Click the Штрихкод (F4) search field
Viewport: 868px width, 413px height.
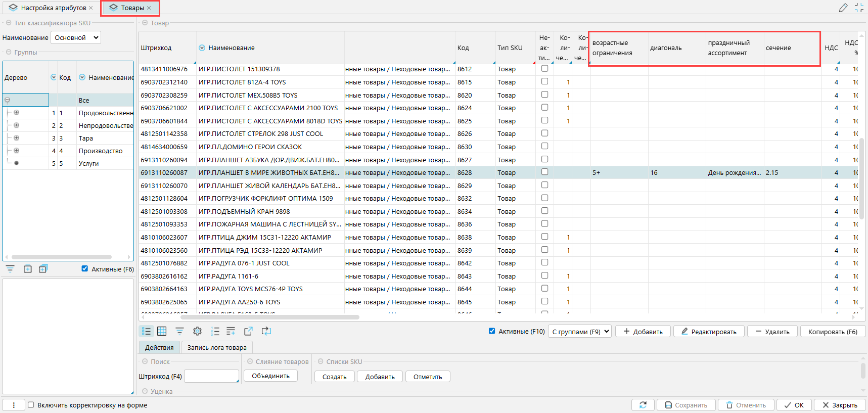point(211,376)
